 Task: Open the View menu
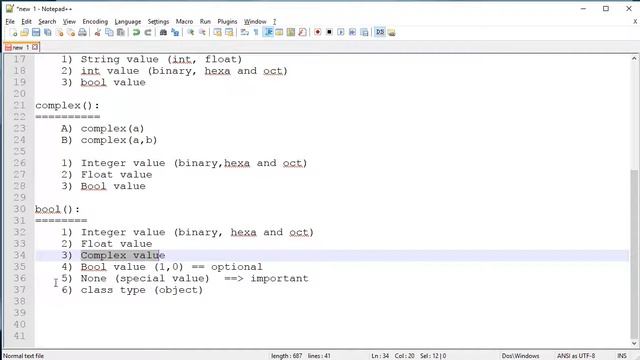[x=69, y=21]
